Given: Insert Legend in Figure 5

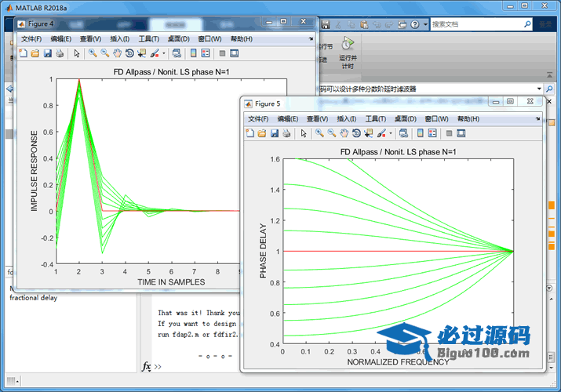Looking at the screenshot, I should (432, 133).
